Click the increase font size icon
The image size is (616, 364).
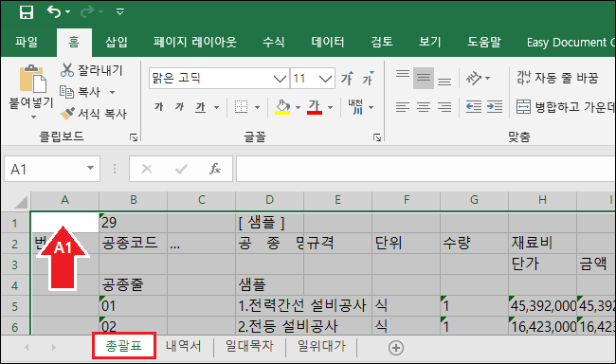tap(347, 79)
